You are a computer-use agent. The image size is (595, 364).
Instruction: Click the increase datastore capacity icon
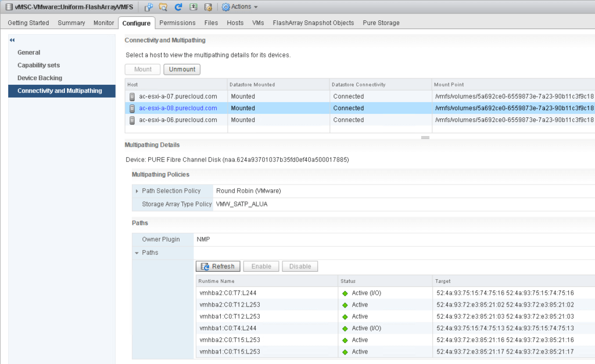point(193,7)
